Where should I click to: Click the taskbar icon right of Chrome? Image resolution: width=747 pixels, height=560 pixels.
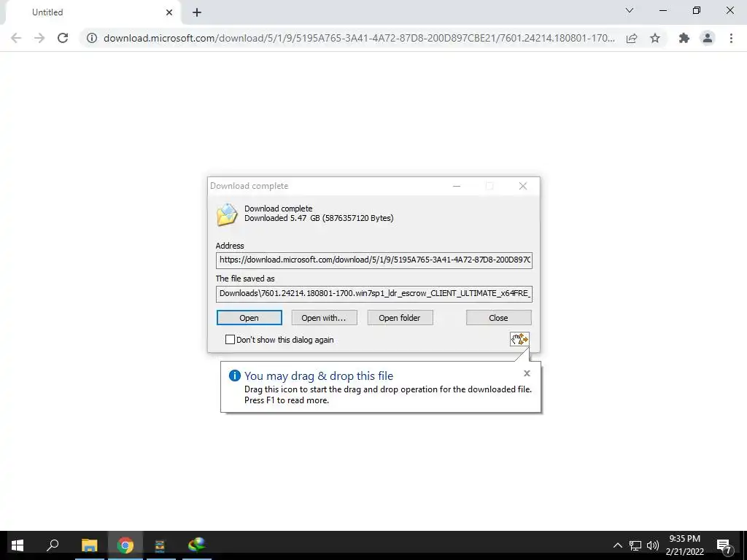(x=160, y=545)
